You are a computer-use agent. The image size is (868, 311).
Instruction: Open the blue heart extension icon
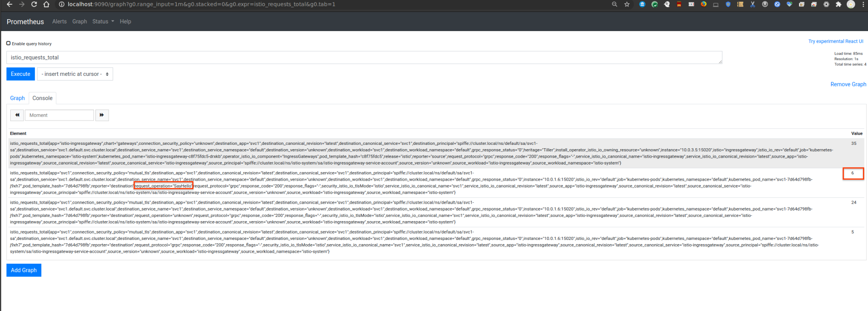(x=790, y=4)
